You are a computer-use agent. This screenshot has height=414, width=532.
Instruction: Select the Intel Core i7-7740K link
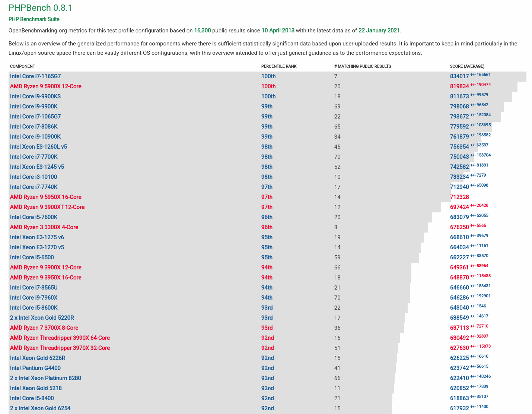click(34, 187)
